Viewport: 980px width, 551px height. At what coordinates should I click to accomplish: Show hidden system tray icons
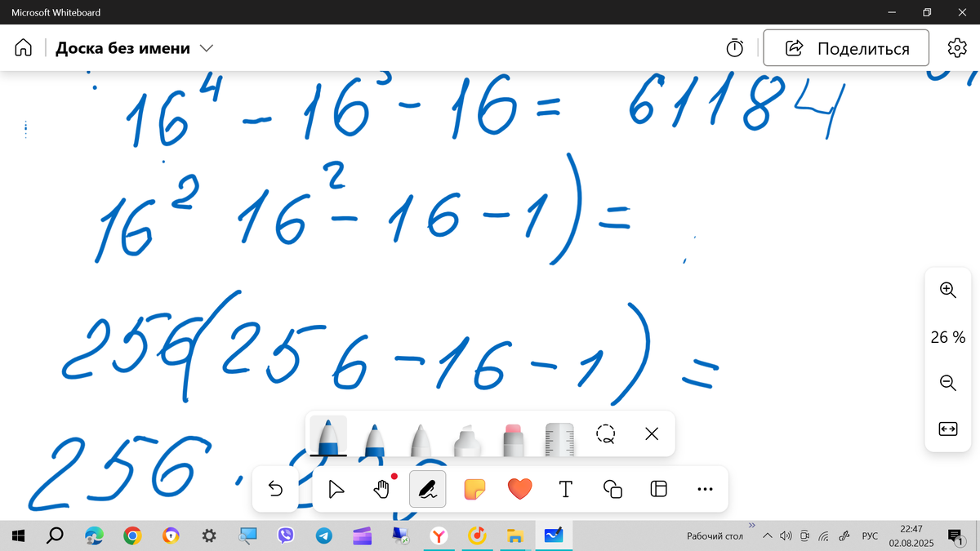767,536
